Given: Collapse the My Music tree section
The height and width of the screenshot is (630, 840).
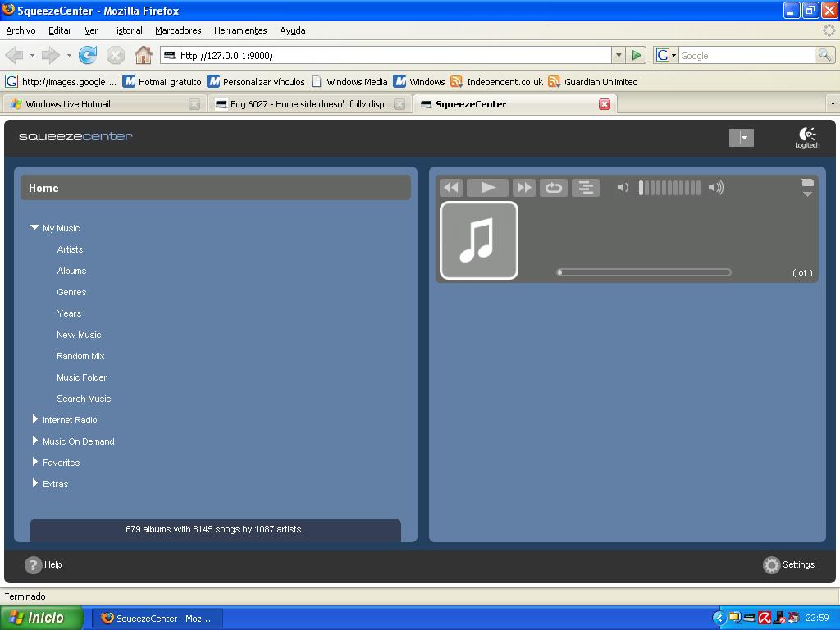Looking at the screenshot, I should coord(34,228).
